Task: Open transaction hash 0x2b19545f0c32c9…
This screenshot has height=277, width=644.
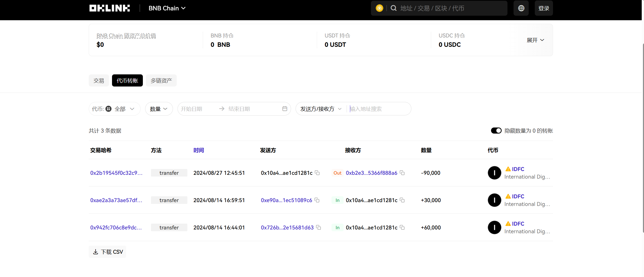Action: tap(116, 173)
